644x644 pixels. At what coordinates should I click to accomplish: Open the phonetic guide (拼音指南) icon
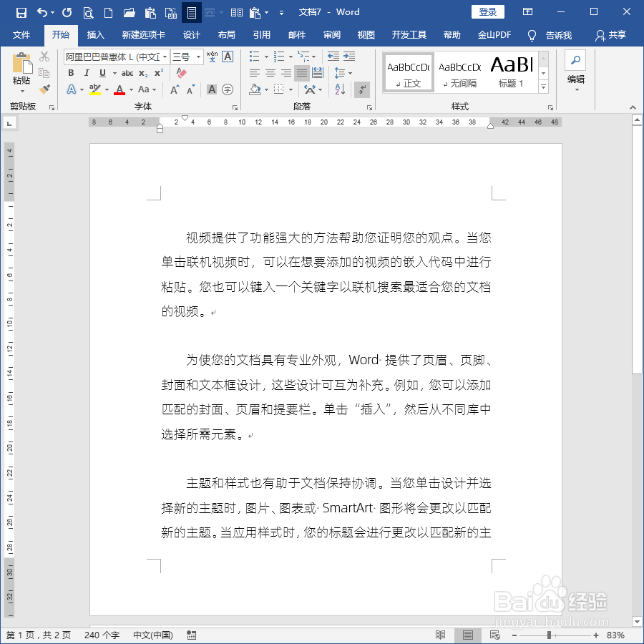pos(212,56)
